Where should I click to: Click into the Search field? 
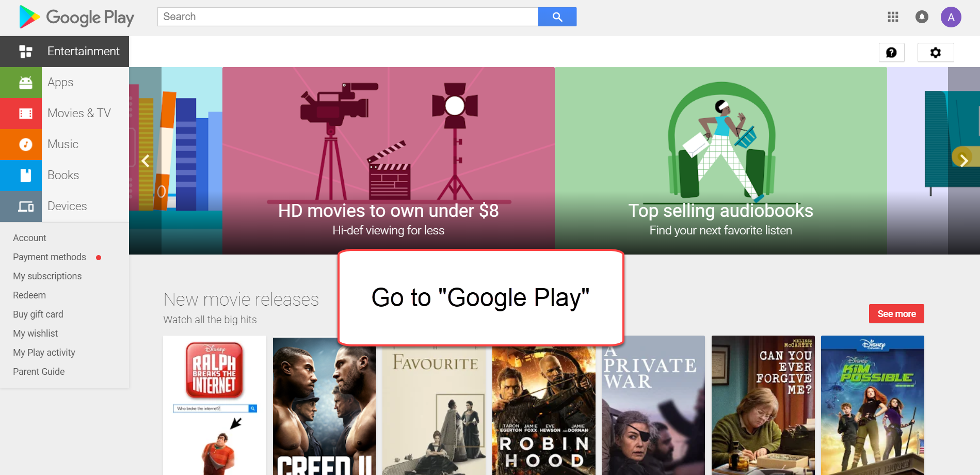[x=348, y=17]
